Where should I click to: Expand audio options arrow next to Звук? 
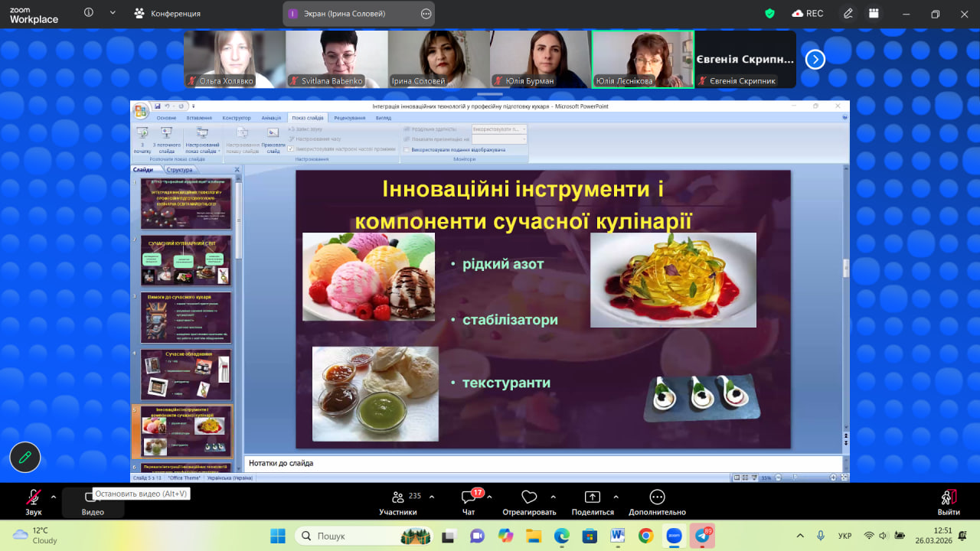click(53, 497)
